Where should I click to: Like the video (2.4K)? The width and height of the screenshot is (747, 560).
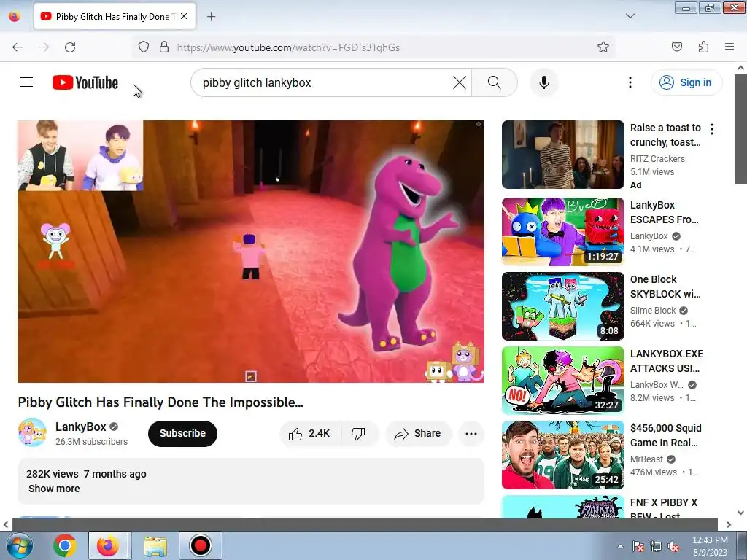tap(309, 433)
